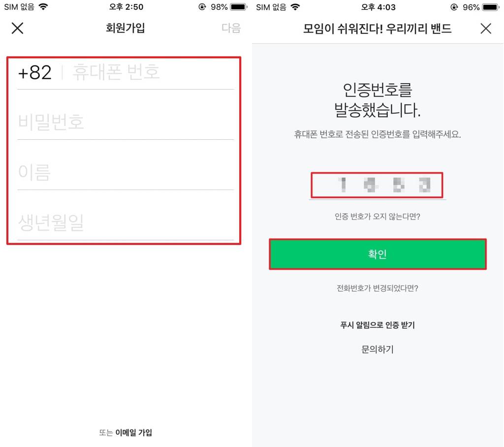Tap the 다음 next button

pos(231,28)
